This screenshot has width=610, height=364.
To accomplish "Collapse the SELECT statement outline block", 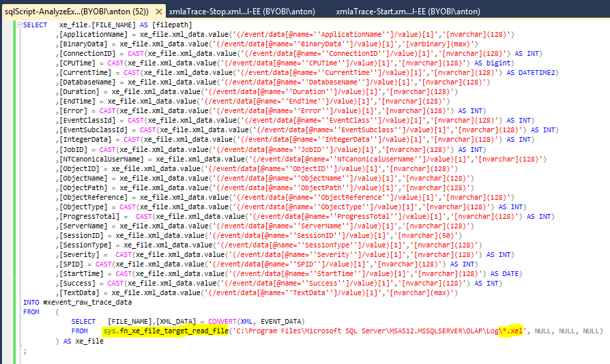I will click(20, 25).
